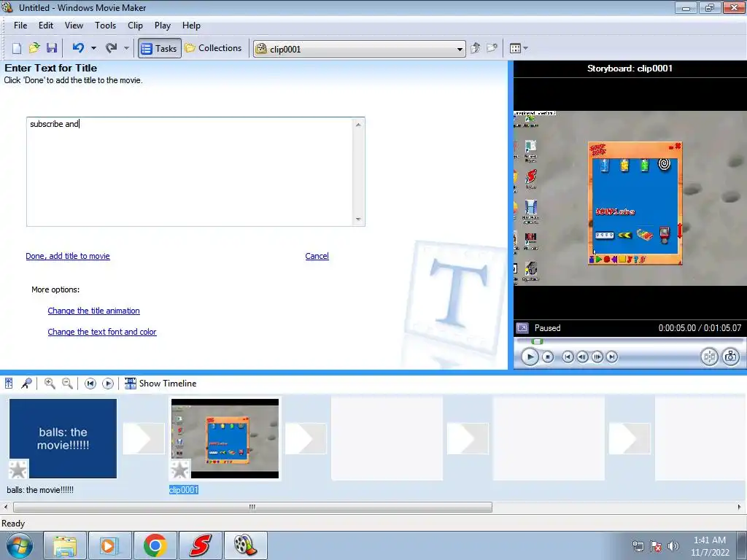Image resolution: width=747 pixels, height=560 pixels.
Task: Play the preview monitor video
Action: [x=530, y=357]
